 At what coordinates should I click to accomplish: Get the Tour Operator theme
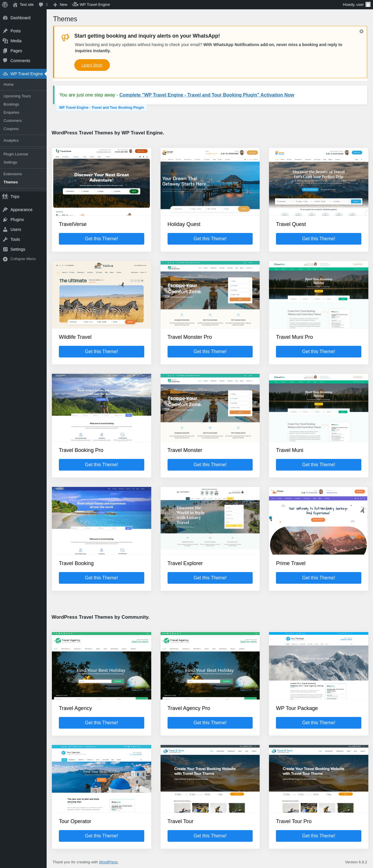click(101, 836)
